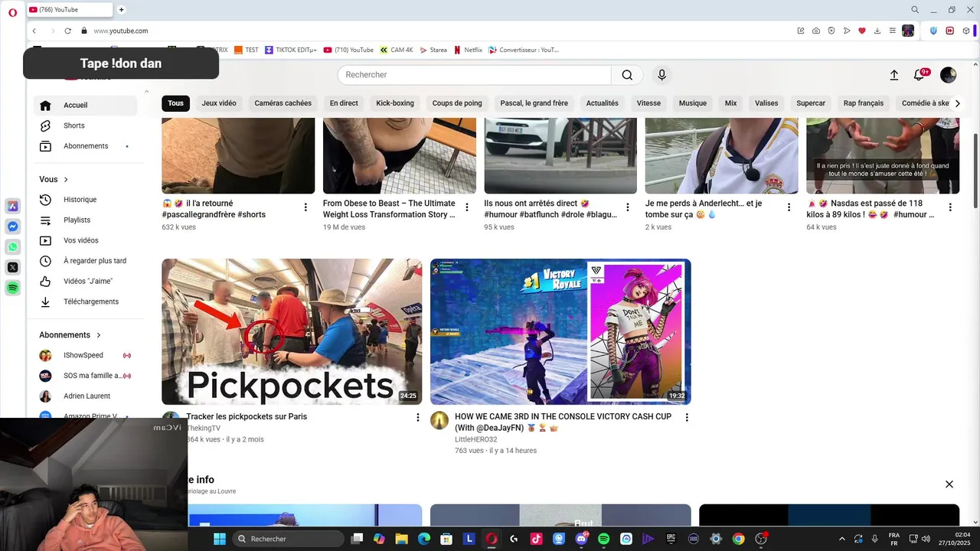
Task: Open options for From Obese to Beast video
Action: pos(467,207)
